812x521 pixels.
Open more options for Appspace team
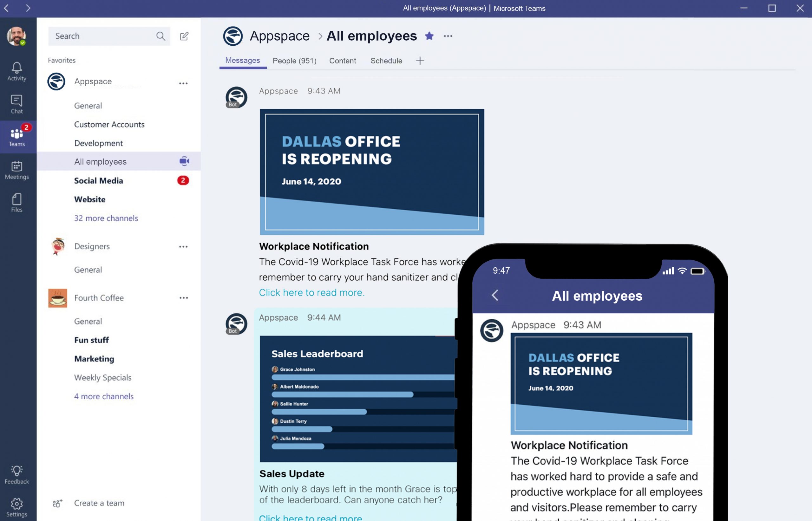tap(183, 83)
